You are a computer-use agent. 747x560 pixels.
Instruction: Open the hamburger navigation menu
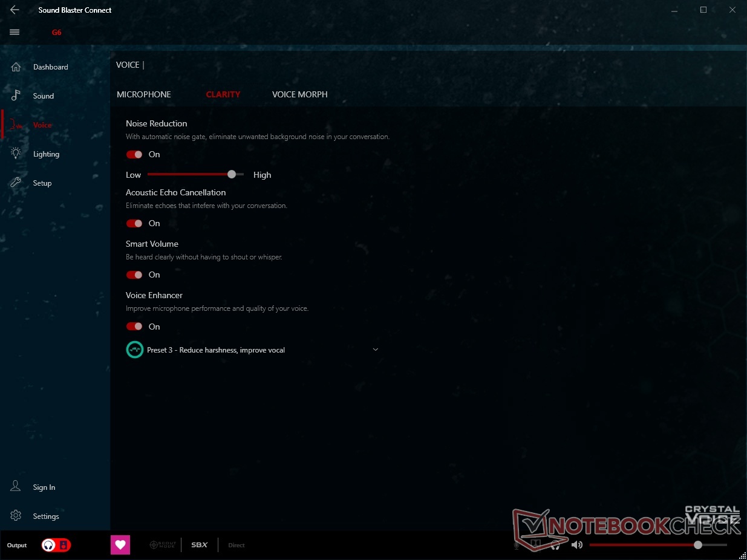(15, 32)
